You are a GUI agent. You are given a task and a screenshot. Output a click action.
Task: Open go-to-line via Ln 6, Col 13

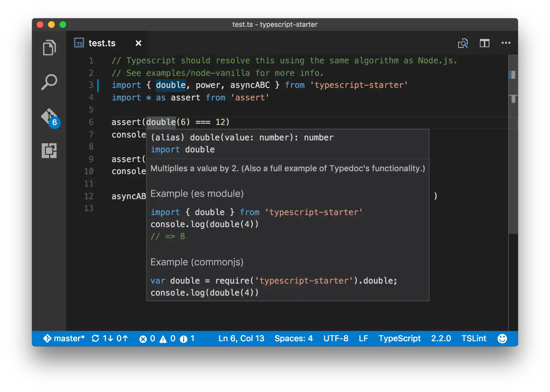click(x=241, y=338)
